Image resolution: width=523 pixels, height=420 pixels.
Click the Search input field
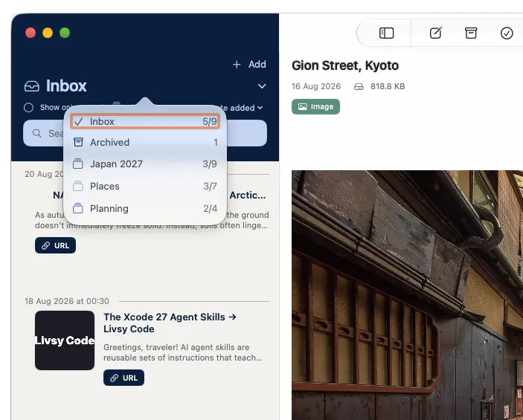pyautogui.click(x=145, y=133)
